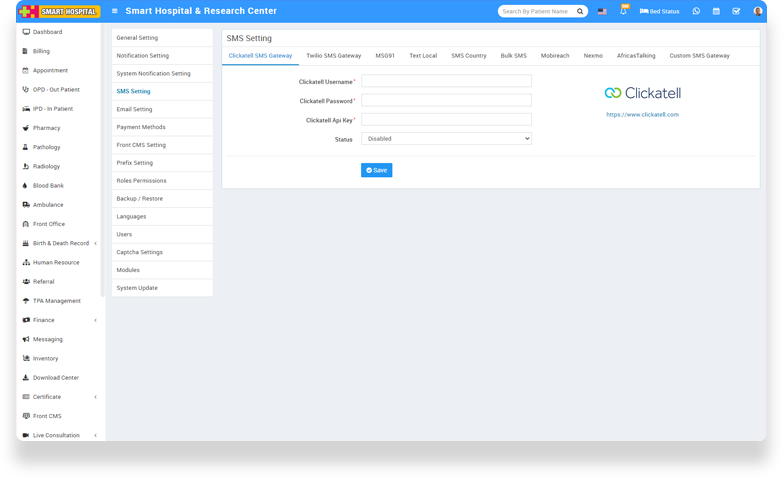The image size is (783, 478).
Task: Open IPD - In Patient bed icon
Action: coord(26,109)
